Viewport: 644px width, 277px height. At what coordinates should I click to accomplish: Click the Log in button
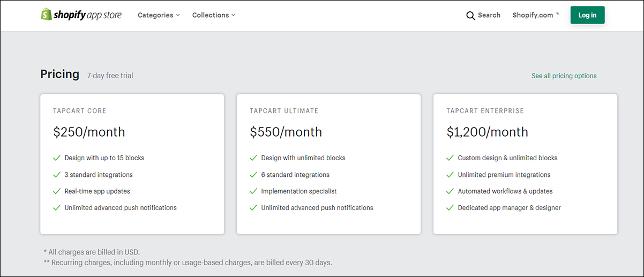pos(587,15)
